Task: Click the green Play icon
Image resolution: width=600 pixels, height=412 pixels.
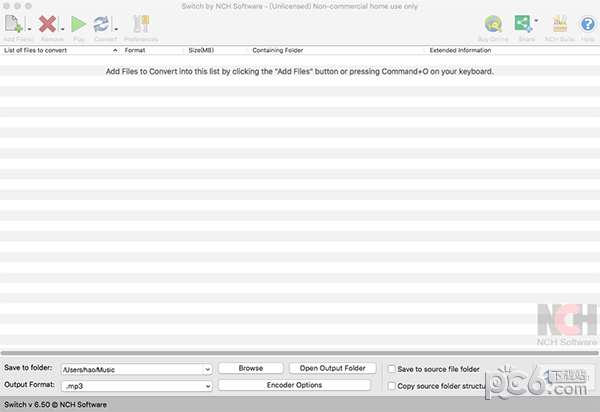Action: point(78,24)
